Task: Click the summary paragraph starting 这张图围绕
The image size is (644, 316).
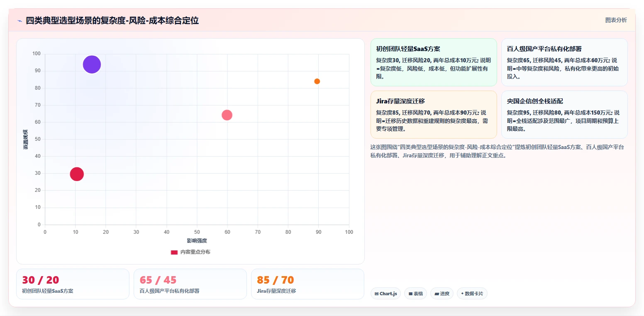Action: point(498,151)
